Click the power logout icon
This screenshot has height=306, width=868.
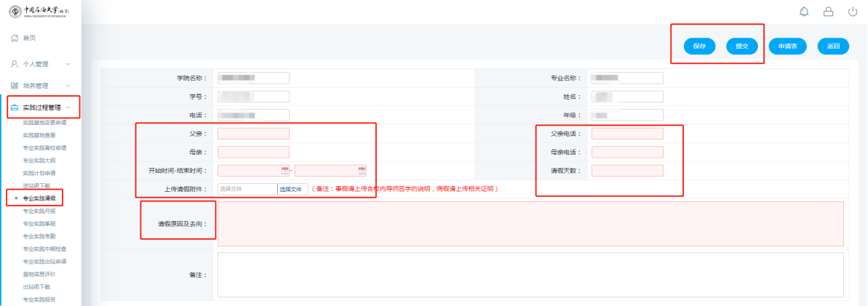click(x=853, y=12)
